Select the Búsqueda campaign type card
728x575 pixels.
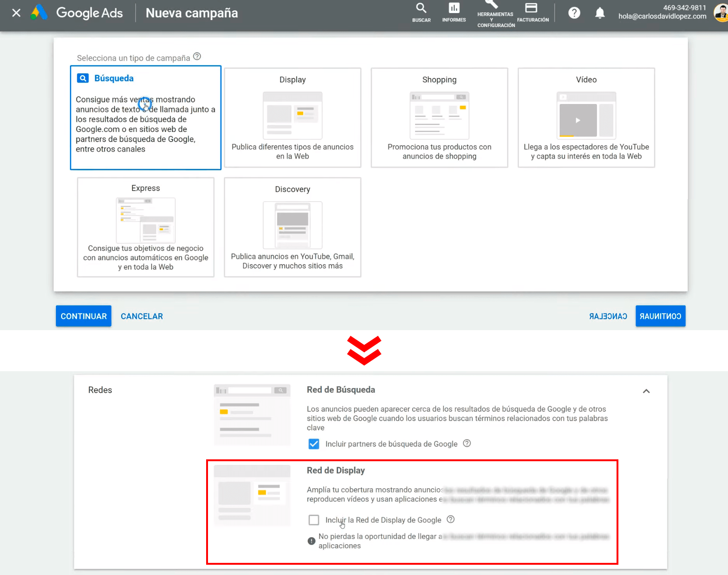pos(146,118)
